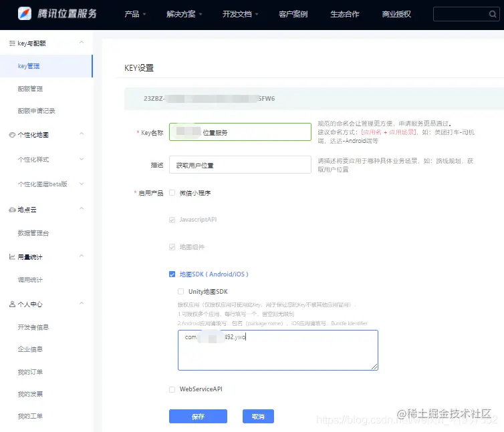Open the 解决方案 dropdown in top navigation
This screenshot has width=504, height=432.
click(x=184, y=14)
